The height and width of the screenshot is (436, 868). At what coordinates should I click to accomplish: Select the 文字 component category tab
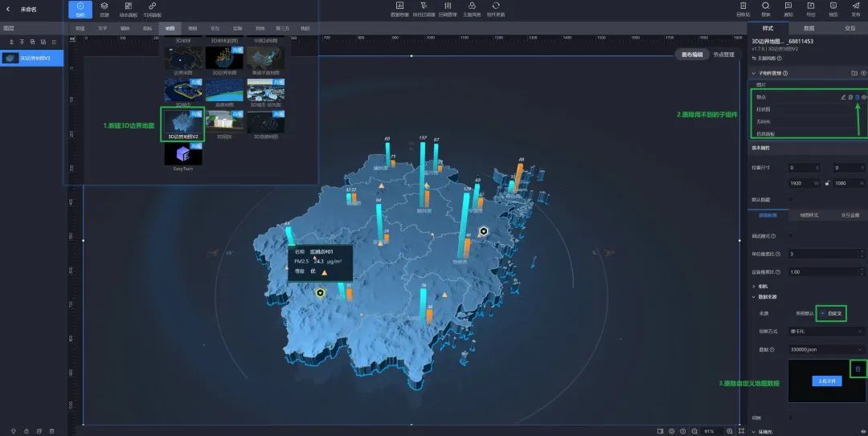tap(102, 28)
